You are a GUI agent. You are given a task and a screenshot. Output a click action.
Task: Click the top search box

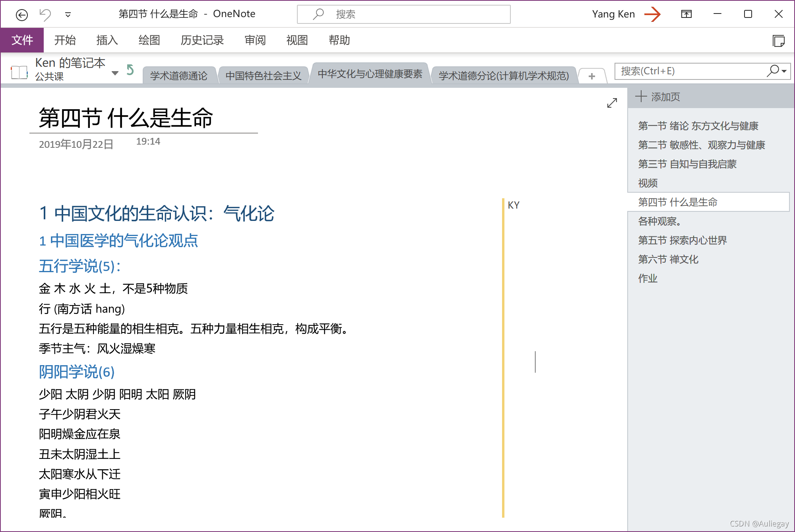(403, 14)
